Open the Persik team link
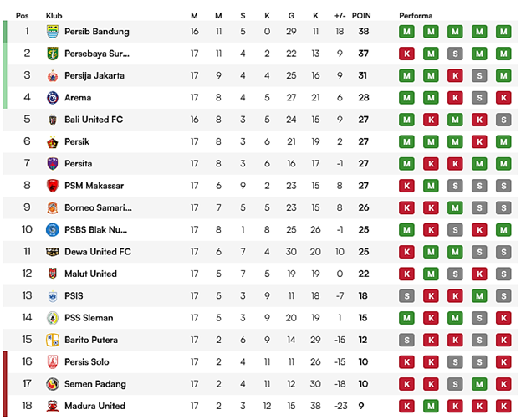The image size is (526, 420). (78, 142)
